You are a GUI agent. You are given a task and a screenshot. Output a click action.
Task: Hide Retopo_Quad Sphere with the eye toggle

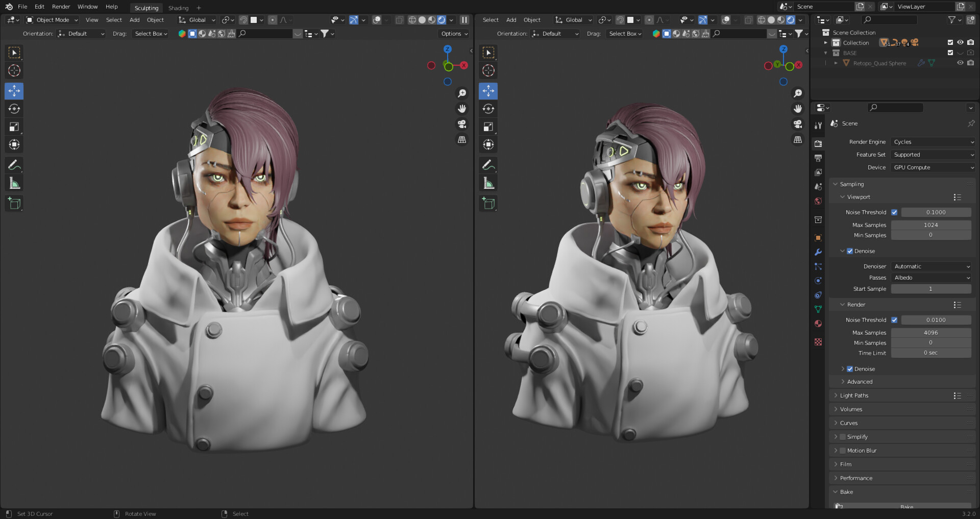click(x=960, y=63)
